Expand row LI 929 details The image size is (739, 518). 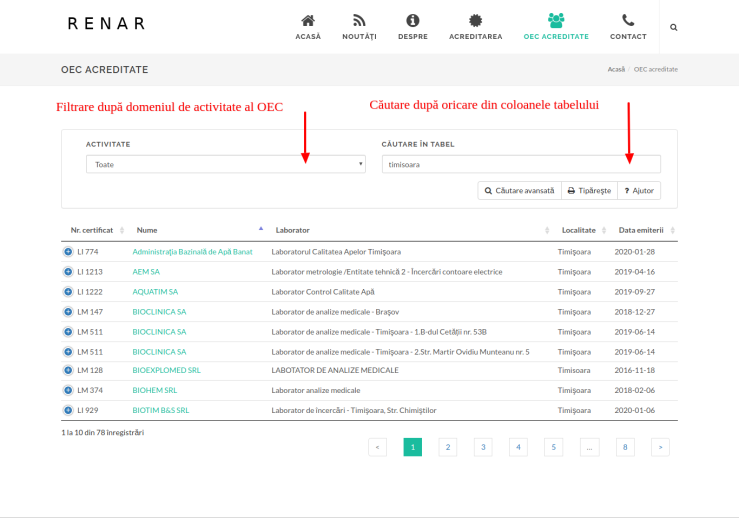tap(68, 411)
